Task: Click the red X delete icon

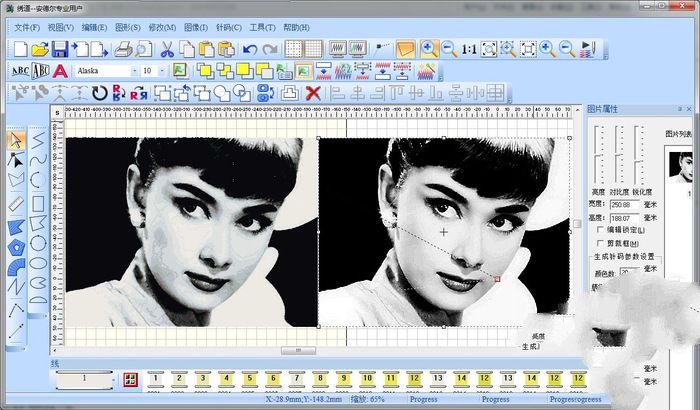Action: tap(313, 93)
